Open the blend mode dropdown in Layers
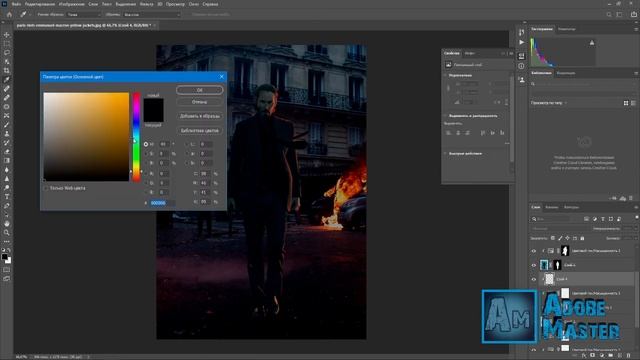Screen dimensions: 640x360 click(561, 229)
